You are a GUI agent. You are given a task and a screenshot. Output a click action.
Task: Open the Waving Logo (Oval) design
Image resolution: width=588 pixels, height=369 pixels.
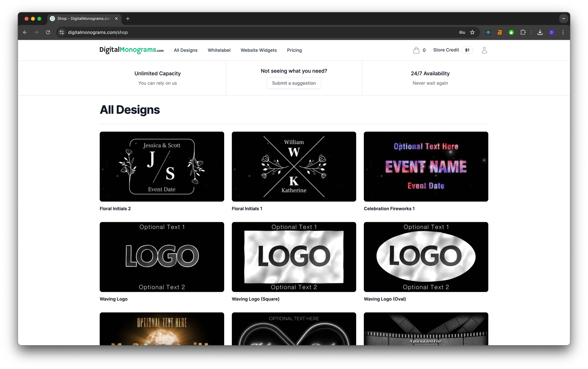(x=426, y=257)
